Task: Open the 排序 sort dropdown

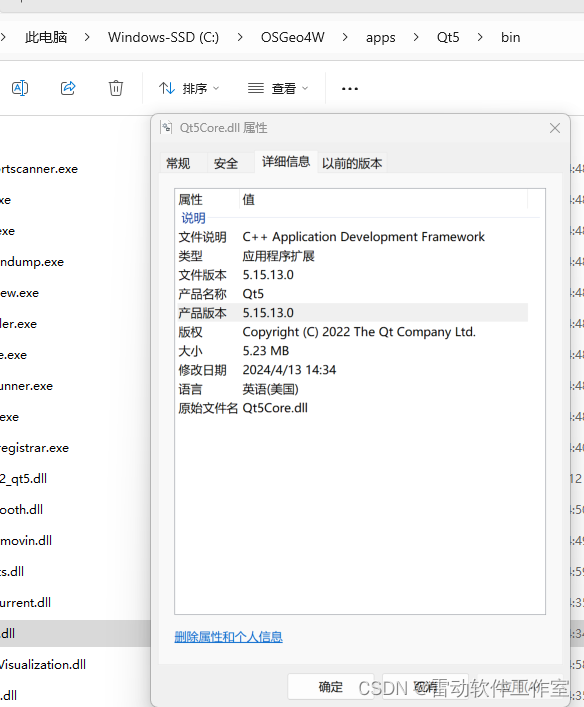Action: (189, 88)
